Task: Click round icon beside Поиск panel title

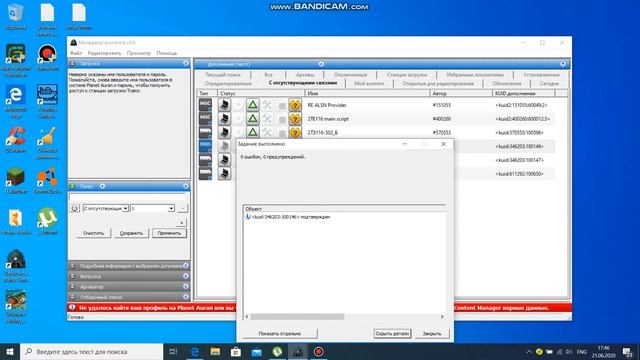Action: [x=102, y=186]
